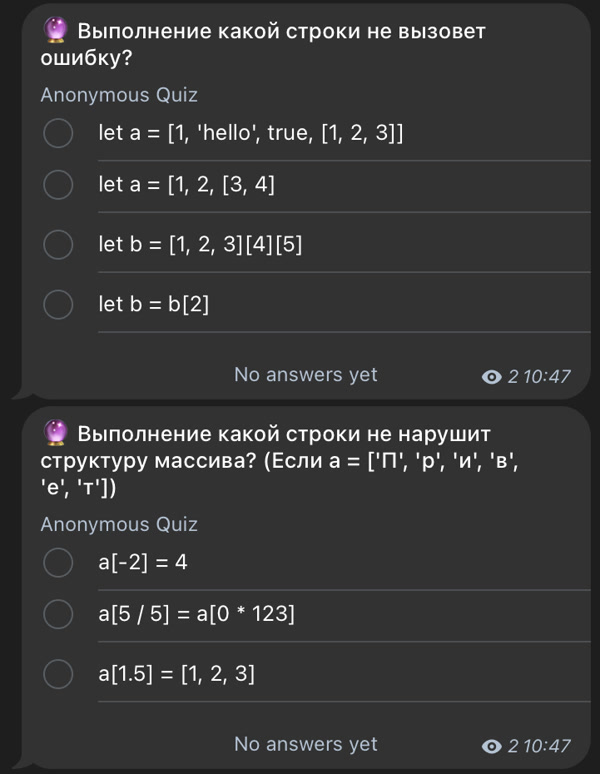This screenshot has width=600, height=774.
Task: Click crystal ball emoji in second quiz
Action: click(55, 433)
